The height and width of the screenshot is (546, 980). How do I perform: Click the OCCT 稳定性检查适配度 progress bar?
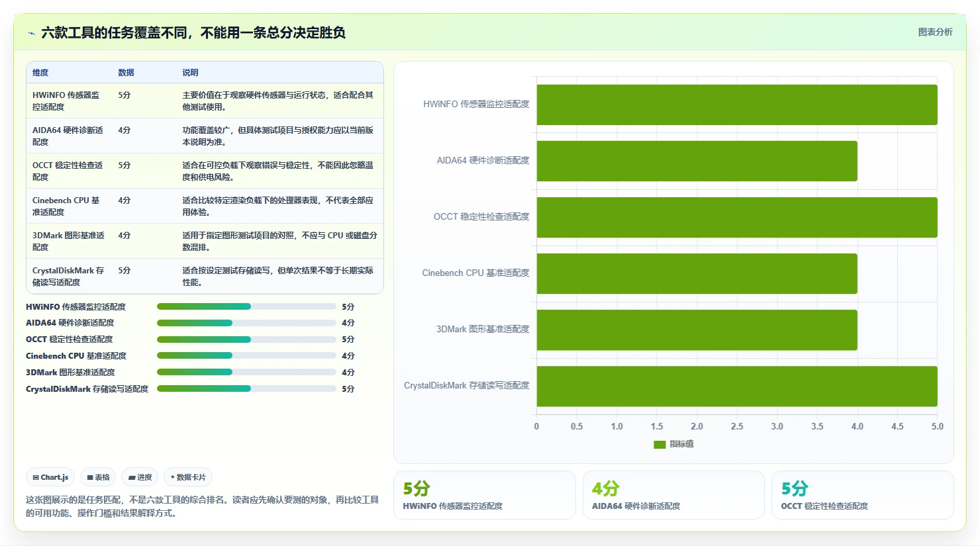(246, 340)
